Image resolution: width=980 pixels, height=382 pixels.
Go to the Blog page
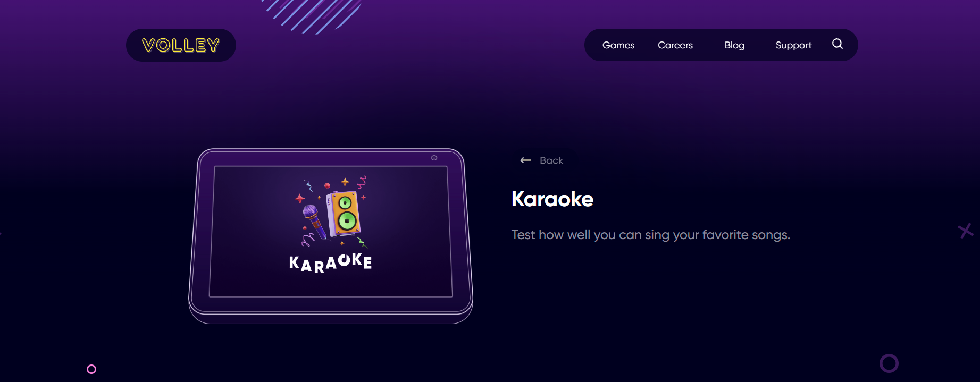tap(734, 45)
